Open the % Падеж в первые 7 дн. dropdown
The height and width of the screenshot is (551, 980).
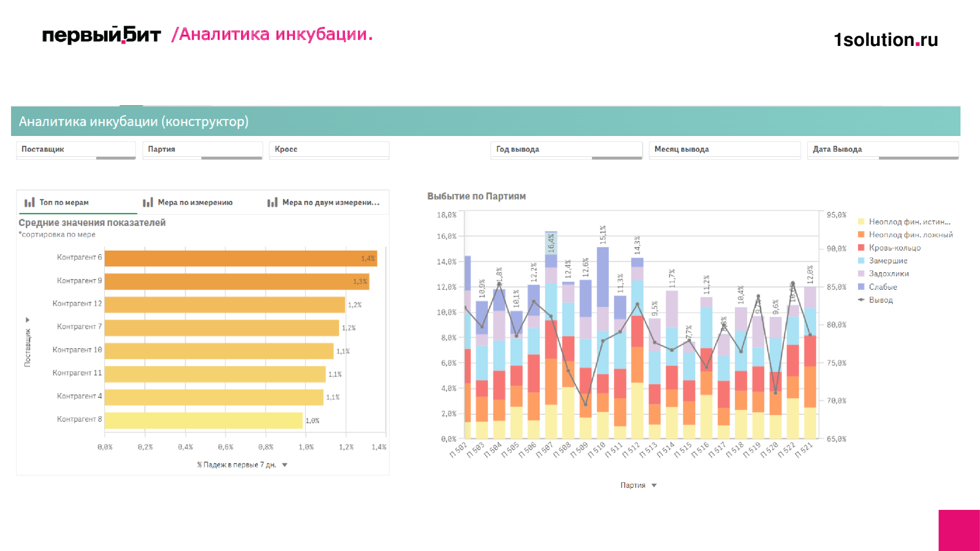point(285,465)
